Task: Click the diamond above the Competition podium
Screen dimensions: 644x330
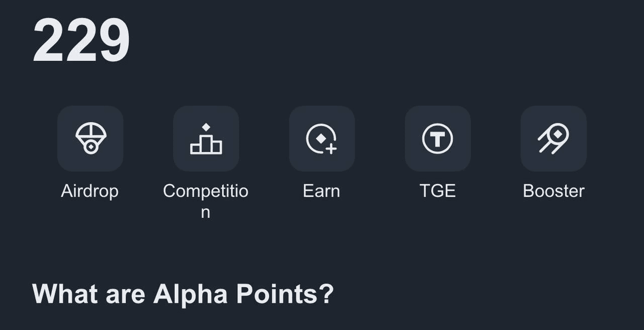Action: pos(206,127)
